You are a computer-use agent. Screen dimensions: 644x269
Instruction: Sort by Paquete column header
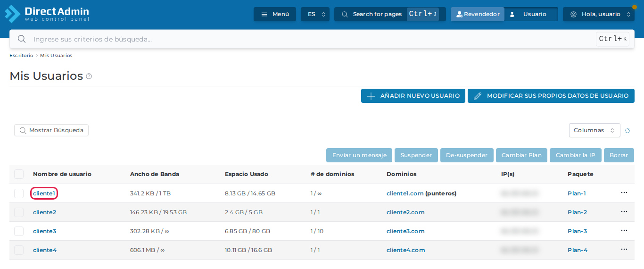coord(580,174)
